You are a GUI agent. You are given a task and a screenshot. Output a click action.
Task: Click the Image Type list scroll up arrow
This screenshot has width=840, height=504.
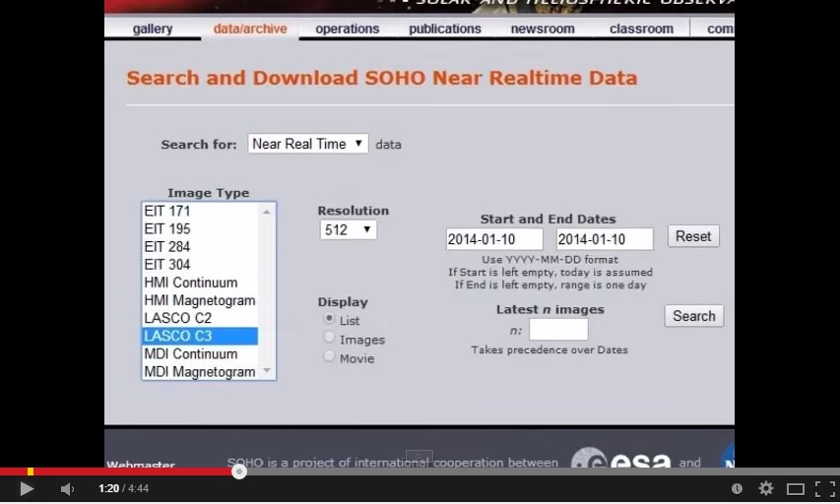[267, 212]
